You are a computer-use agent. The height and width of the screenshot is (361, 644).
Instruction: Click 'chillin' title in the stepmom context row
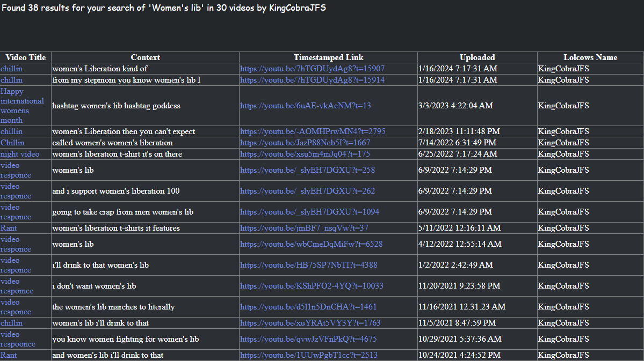coord(11,79)
